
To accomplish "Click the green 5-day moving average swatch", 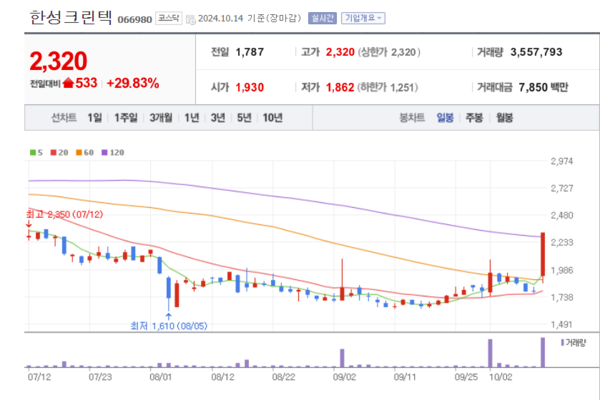I will click(33, 152).
